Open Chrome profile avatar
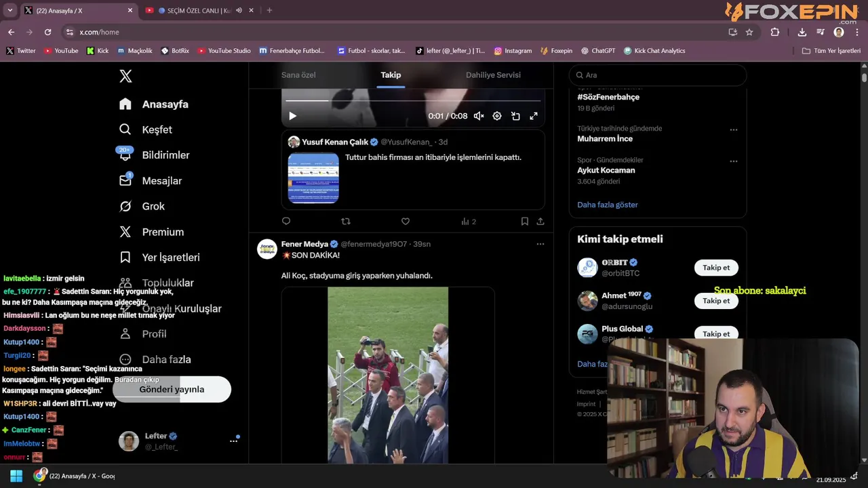Screen dimensions: 868x488 click(839, 32)
